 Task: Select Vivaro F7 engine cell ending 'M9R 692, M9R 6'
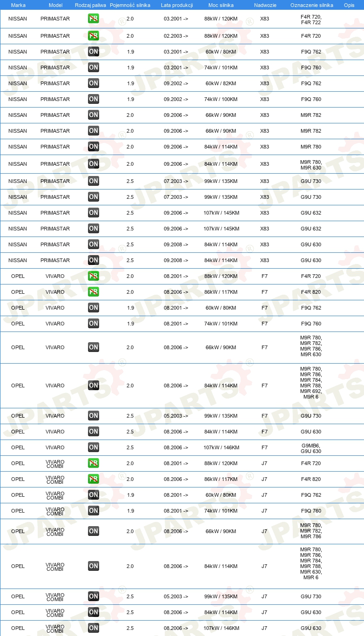coord(311,383)
